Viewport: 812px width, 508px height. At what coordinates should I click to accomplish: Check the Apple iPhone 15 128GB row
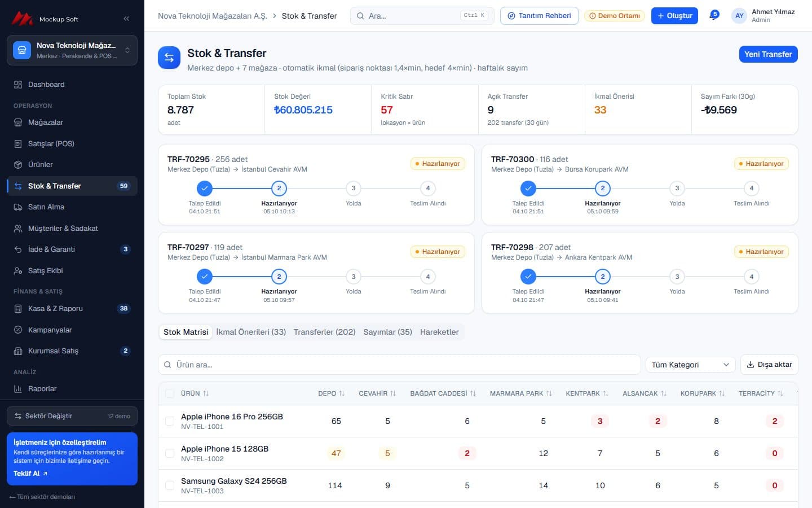coord(170,453)
